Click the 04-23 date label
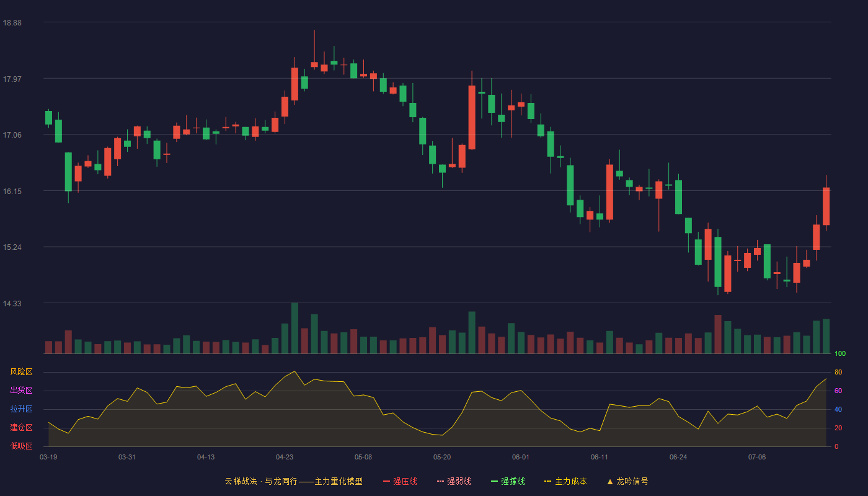This screenshot has width=868, height=496. [x=285, y=457]
